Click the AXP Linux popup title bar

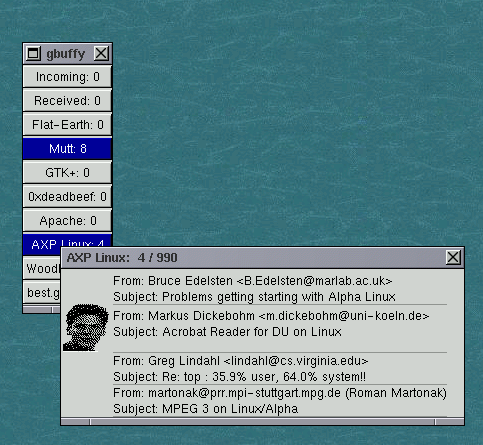(x=253, y=258)
